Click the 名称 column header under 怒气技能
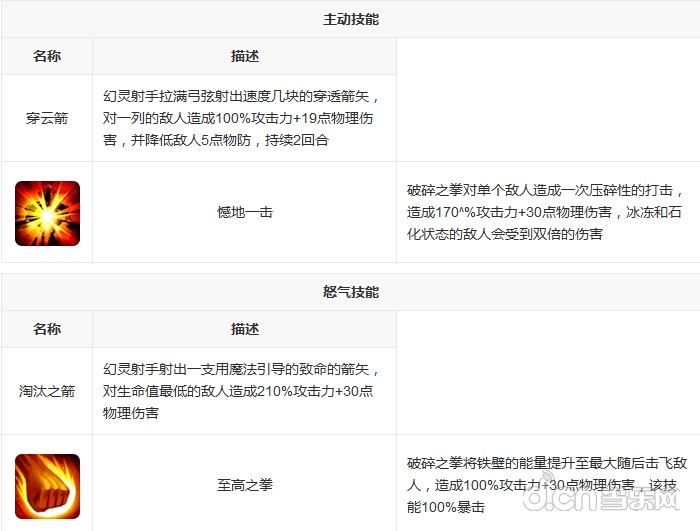Viewport: 700px width, 531px height. coord(47,329)
